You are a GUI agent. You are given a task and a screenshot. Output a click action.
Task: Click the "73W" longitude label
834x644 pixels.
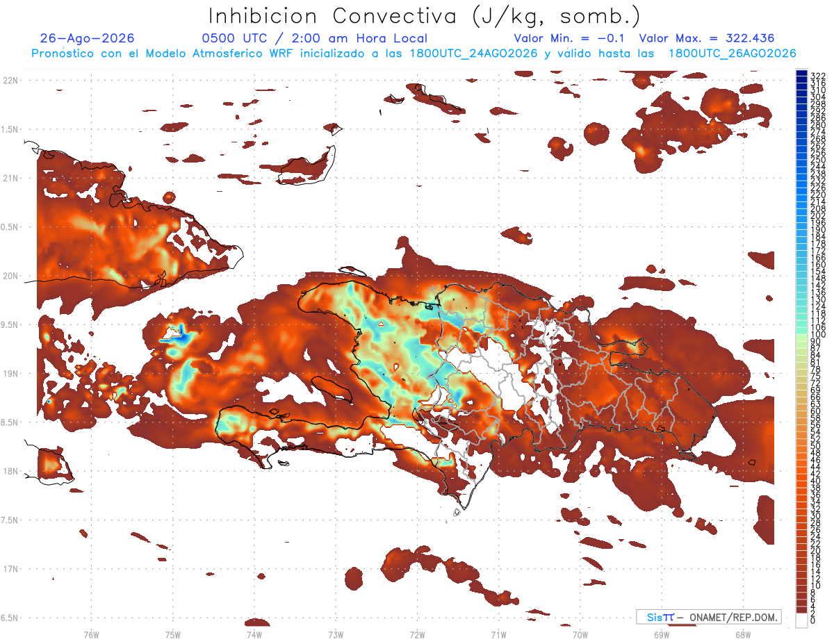pyautogui.click(x=336, y=634)
